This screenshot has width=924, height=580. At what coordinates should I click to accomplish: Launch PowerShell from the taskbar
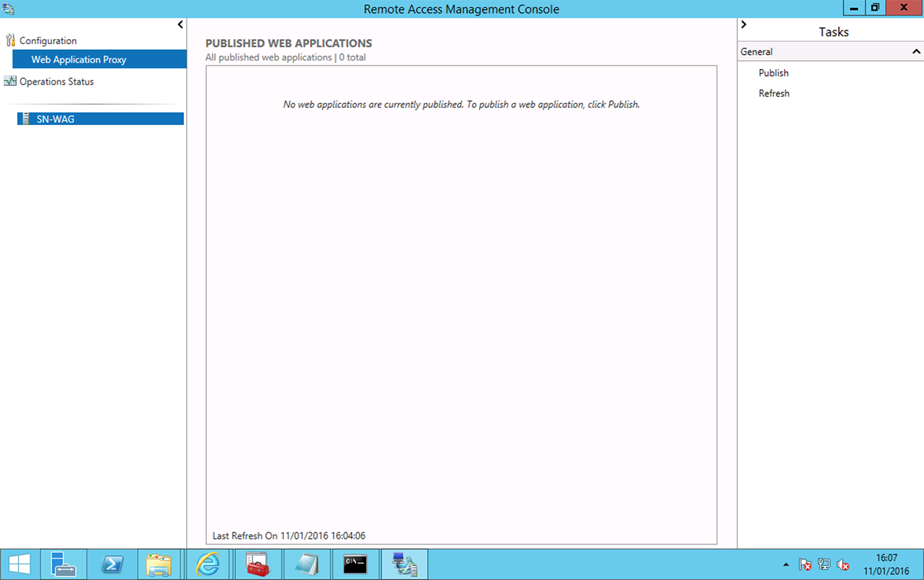click(x=112, y=564)
